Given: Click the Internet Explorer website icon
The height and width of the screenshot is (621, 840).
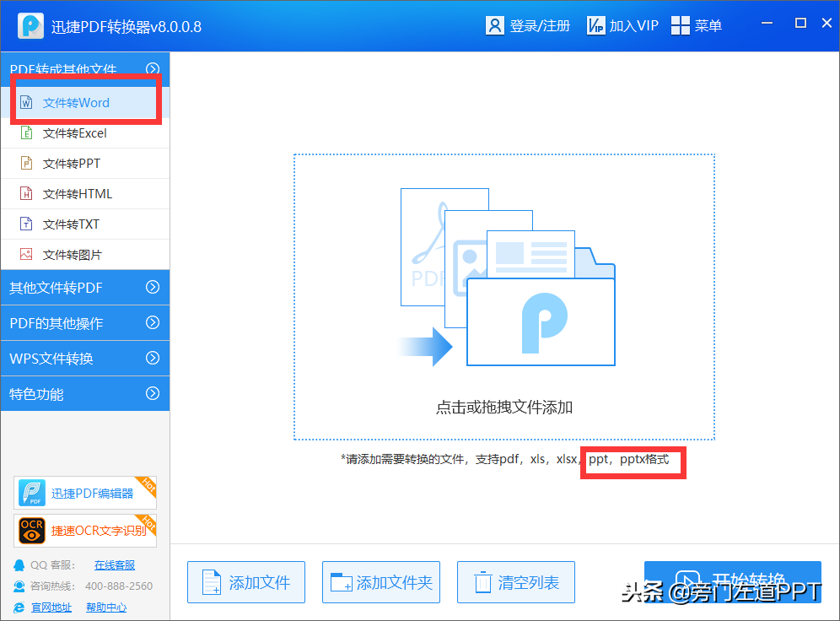Looking at the screenshot, I should (x=19, y=607).
